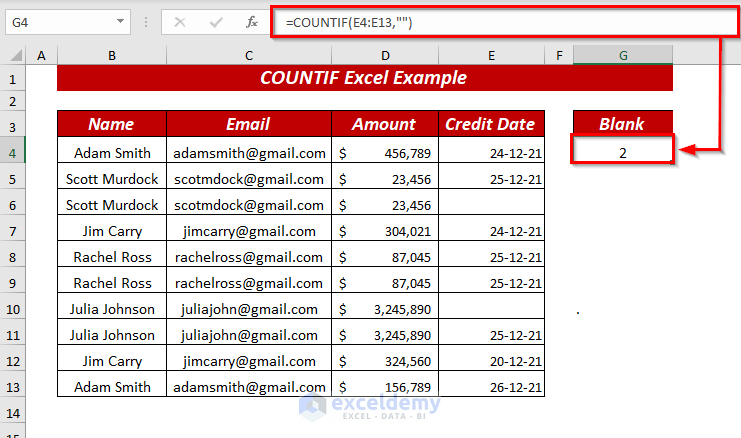Select column D header
Viewport: 741px width, 438px height.
(x=385, y=56)
